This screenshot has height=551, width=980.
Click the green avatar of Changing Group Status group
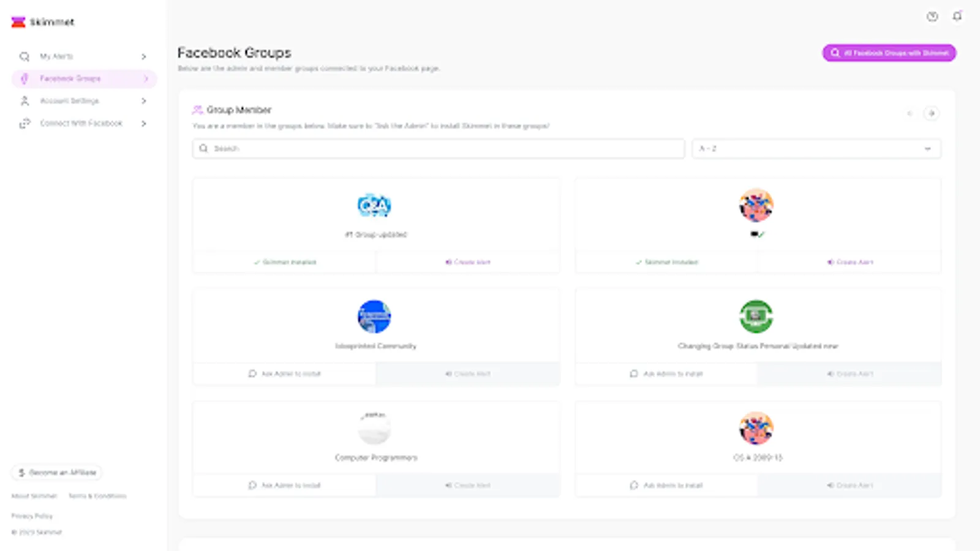(x=756, y=317)
